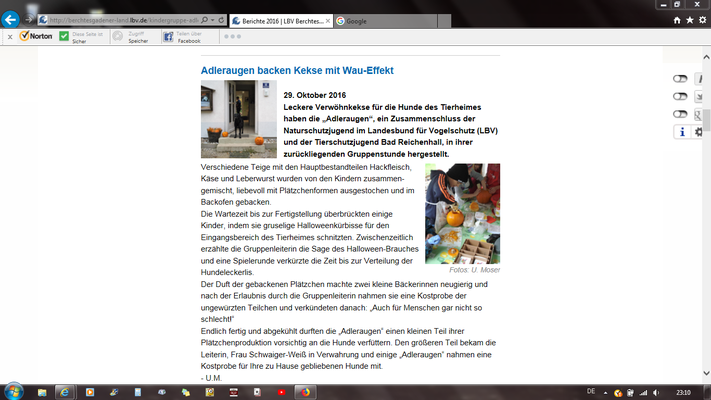Click the vertical scrollbar thumb
The image size is (711, 400).
706,119
